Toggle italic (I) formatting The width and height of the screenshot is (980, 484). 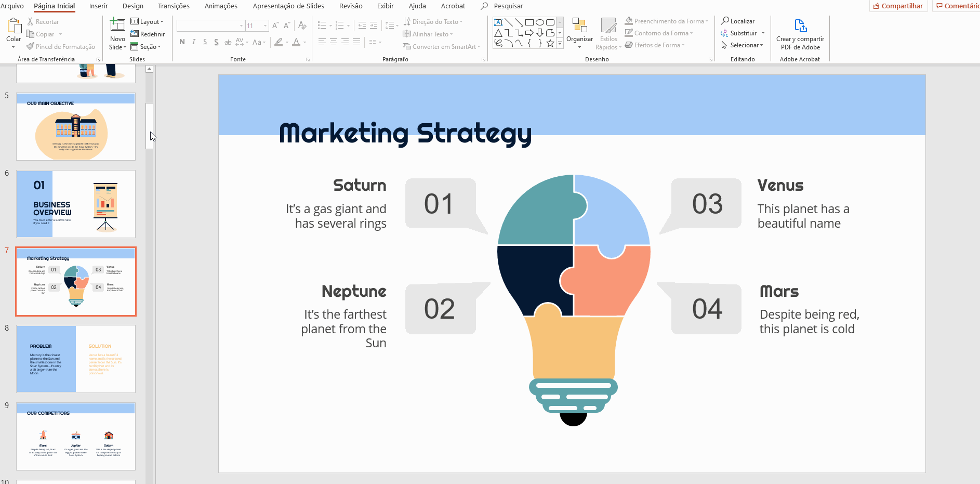[x=193, y=42]
